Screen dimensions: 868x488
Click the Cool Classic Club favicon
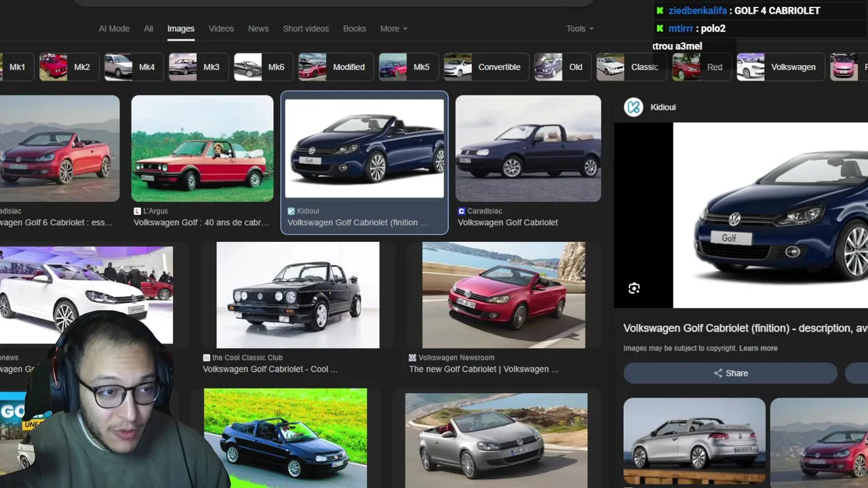click(x=207, y=358)
